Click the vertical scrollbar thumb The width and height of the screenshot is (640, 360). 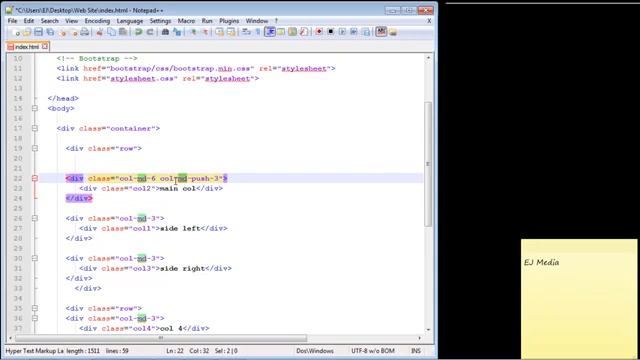(x=428, y=164)
